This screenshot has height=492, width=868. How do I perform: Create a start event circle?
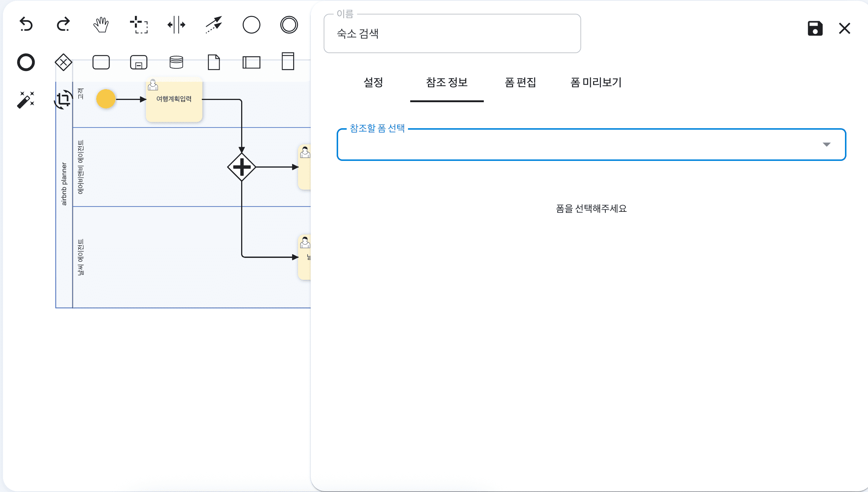[x=251, y=25]
